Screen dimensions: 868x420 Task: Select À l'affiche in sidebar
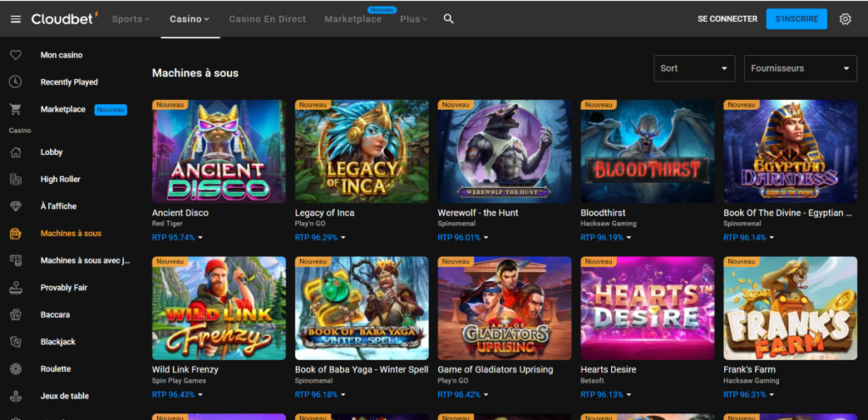tap(58, 206)
